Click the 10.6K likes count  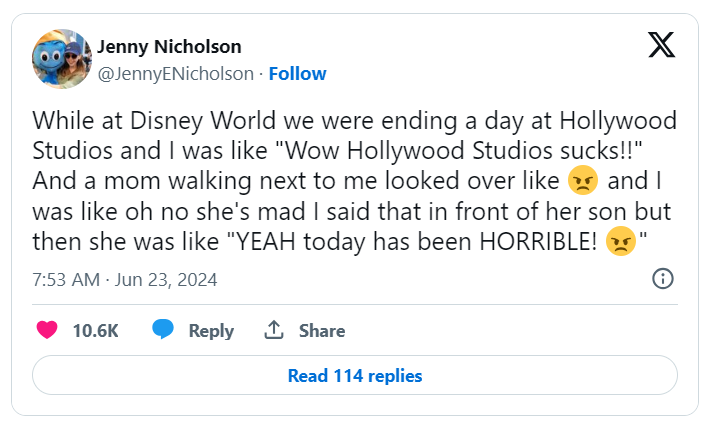coord(95,330)
